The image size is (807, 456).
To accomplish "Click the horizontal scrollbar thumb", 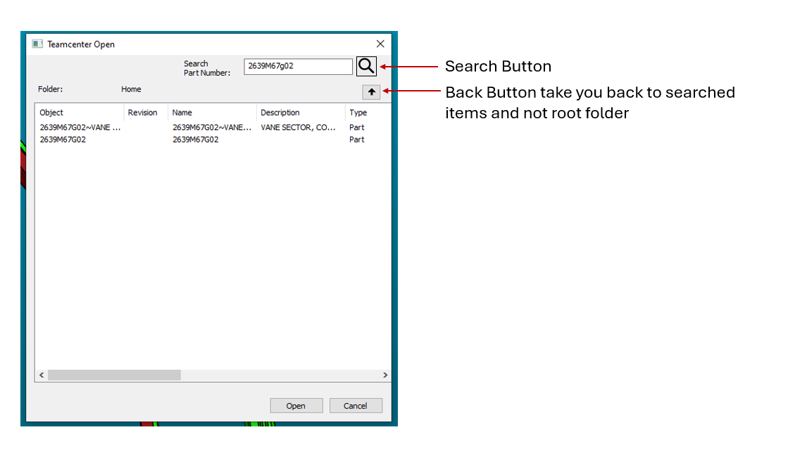I will click(x=114, y=375).
